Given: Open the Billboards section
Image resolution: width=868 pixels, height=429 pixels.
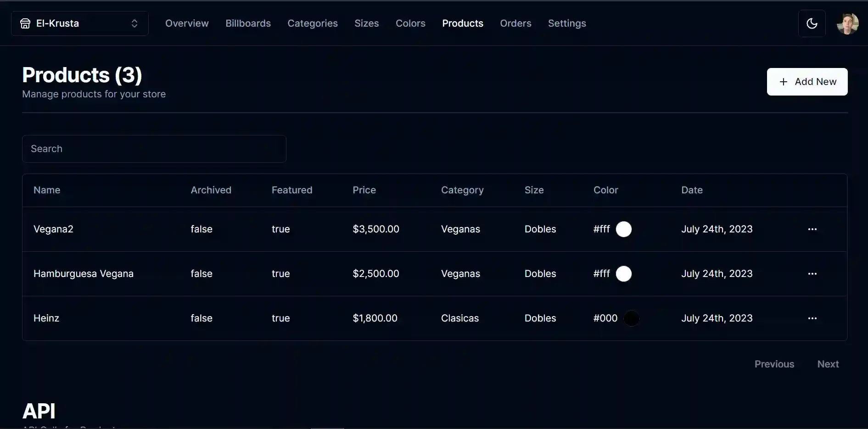Looking at the screenshot, I should [248, 23].
